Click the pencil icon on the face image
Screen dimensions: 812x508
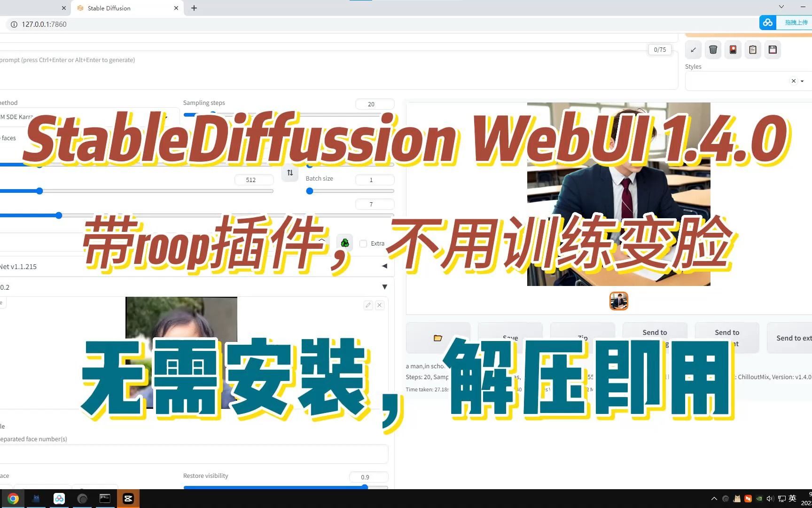click(x=368, y=305)
